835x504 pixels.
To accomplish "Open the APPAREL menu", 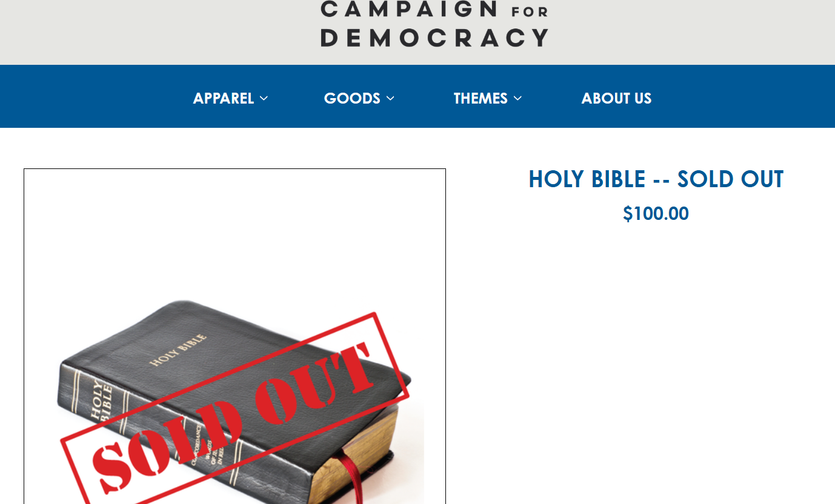I will click(x=230, y=98).
